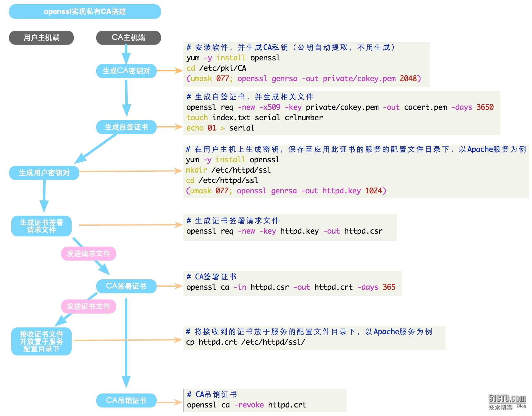Click the code block with 'mkdir /etc/httpd/ssl'
532x416 pixels.
(x=356, y=171)
